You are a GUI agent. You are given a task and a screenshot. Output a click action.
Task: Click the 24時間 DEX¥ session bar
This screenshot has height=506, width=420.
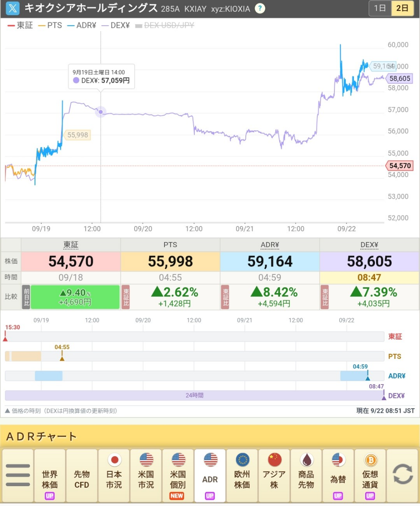194,396
